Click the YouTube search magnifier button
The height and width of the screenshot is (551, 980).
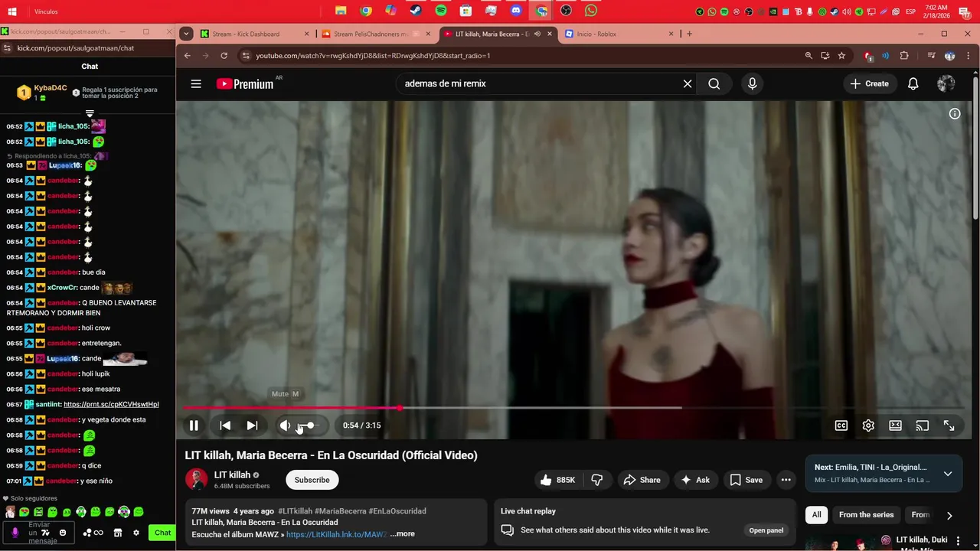(714, 84)
